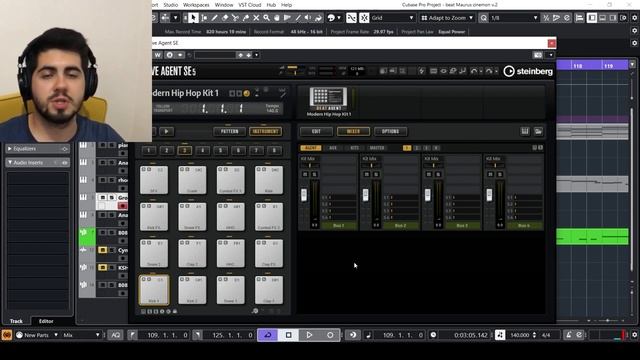Select the Zoom magnifier tool

click(267, 18)
